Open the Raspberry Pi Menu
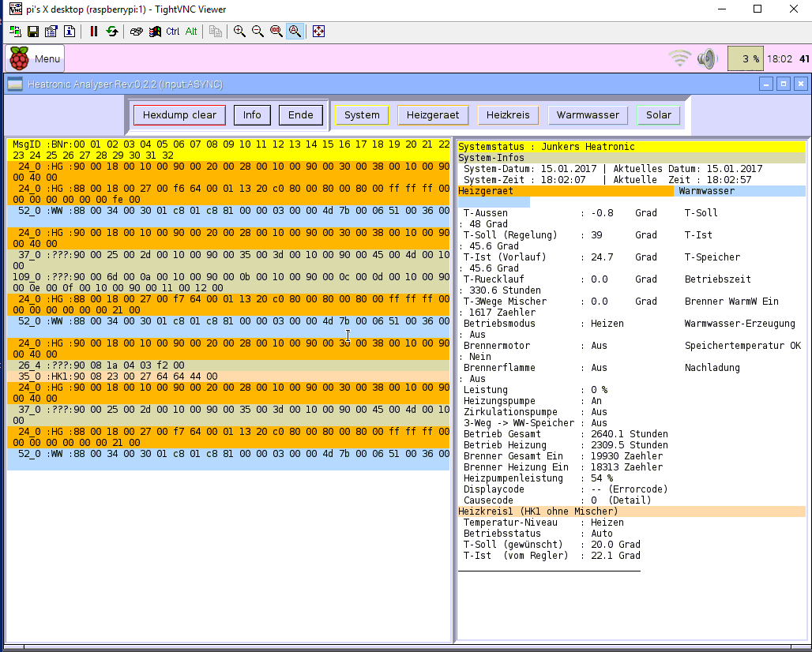Image resolution: width=812 pixels, height=652 pixels. tap(35, 58)
